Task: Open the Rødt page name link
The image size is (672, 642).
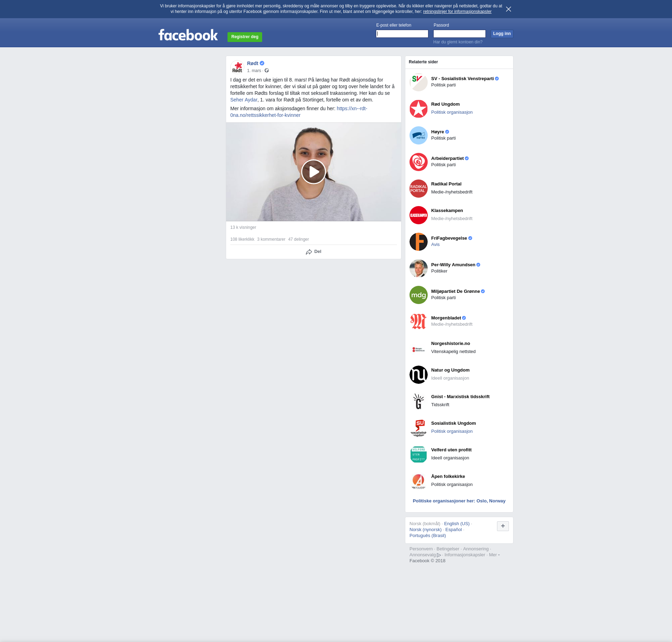Action: 253,63
